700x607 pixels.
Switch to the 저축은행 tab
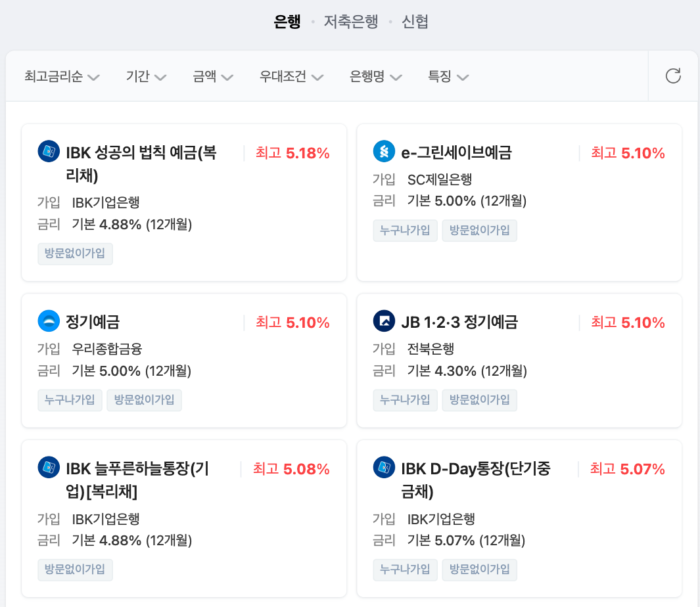352,21
